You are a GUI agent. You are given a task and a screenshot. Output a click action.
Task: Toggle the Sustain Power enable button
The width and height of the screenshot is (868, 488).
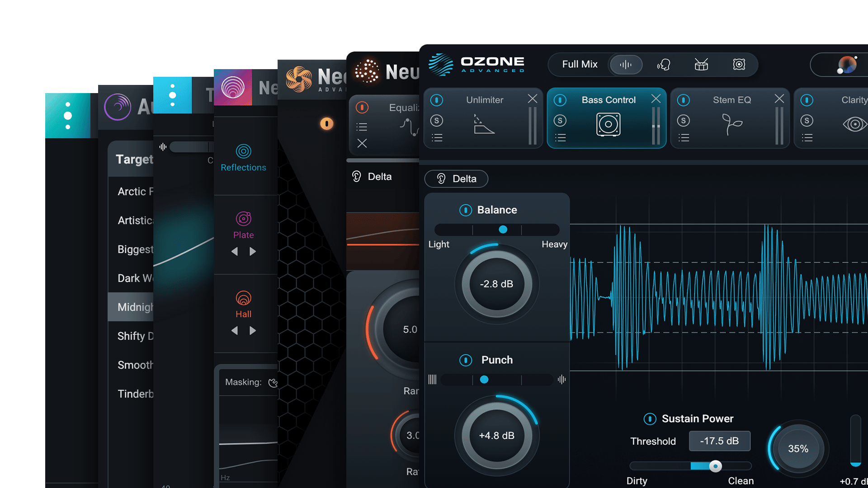click(650, 419)
